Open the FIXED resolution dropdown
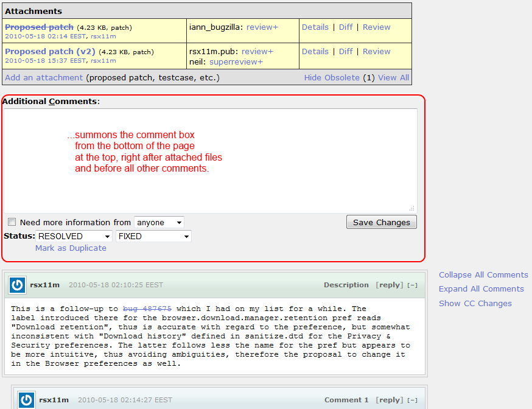This screenshot has width=532, height=409. pyautogui.click(x=154, y=236)
